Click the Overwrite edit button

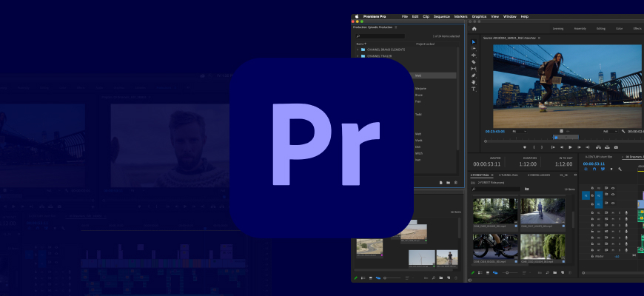[x=608, y=147]
